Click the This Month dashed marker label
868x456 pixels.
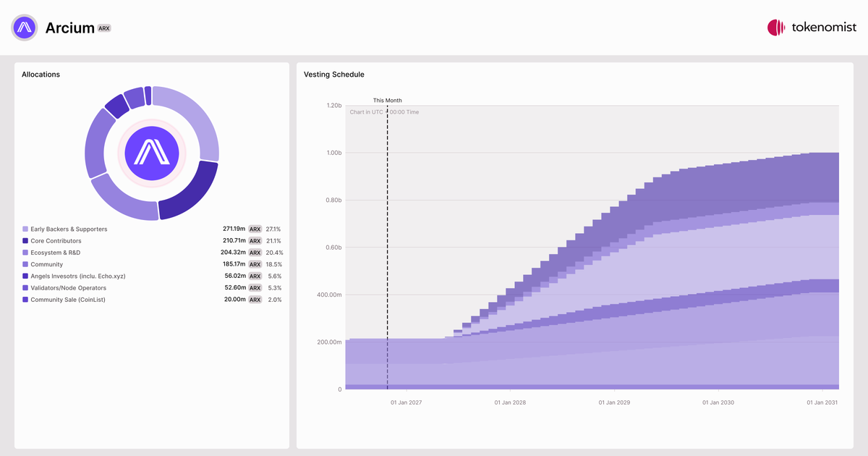pyautogui.click(x=388, y=101)
